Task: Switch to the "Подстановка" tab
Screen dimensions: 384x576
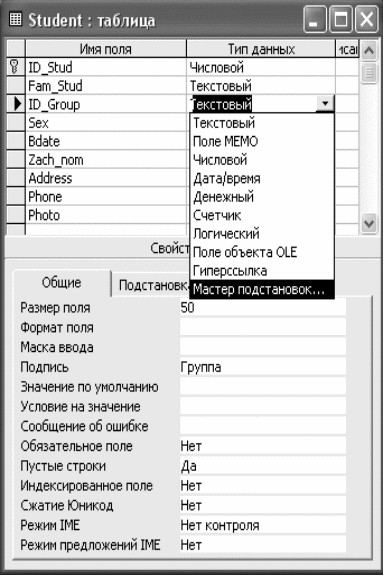Action: (x=151, y=285)
